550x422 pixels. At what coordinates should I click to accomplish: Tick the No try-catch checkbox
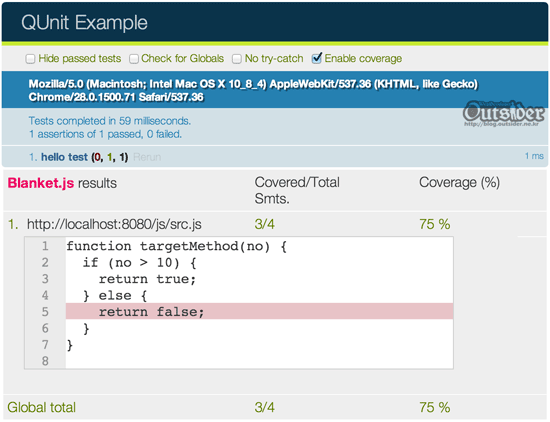click(x=237, y=59)
